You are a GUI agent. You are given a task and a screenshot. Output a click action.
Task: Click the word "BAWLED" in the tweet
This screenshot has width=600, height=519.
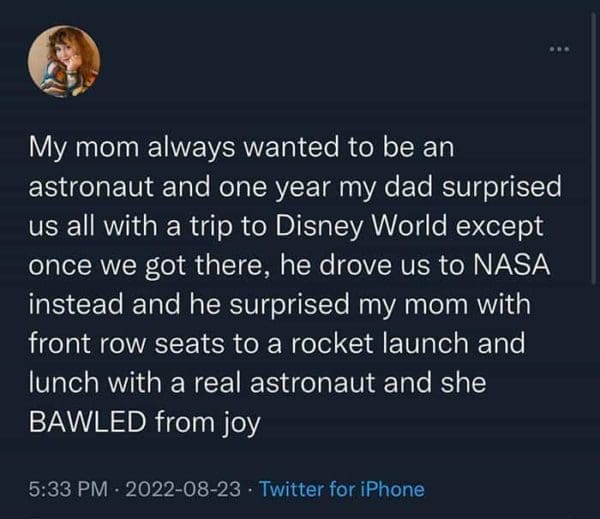coord(84,422)
